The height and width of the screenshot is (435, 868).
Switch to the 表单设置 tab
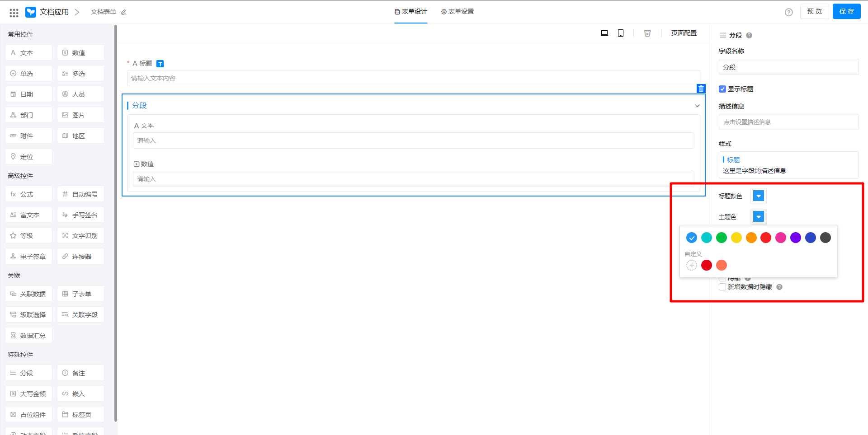(458, 12)
